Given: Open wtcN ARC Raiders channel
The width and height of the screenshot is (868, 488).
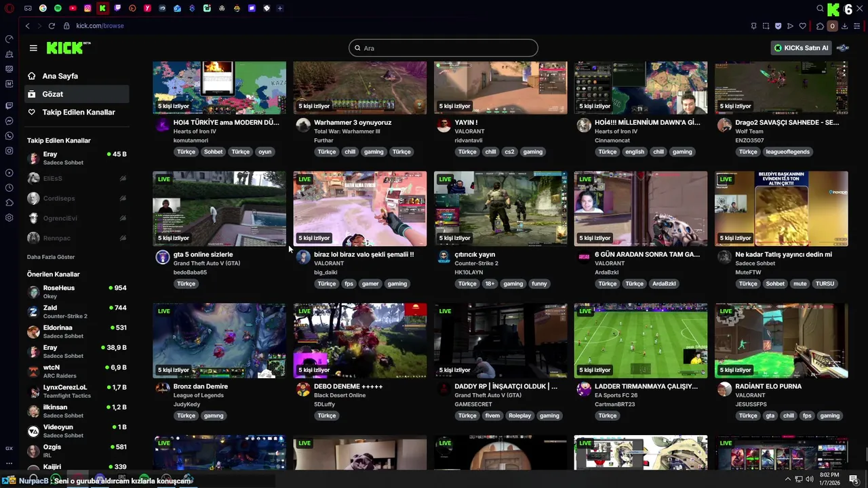Looking at the screenshot, I should click(x=76, y=371).
